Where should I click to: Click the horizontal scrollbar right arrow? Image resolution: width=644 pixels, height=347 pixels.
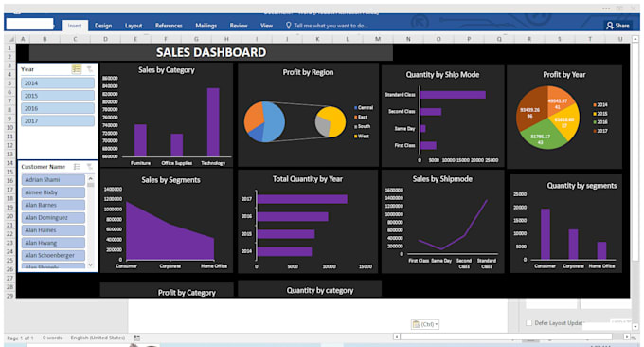pyautogui.click(x=627, y=337)
